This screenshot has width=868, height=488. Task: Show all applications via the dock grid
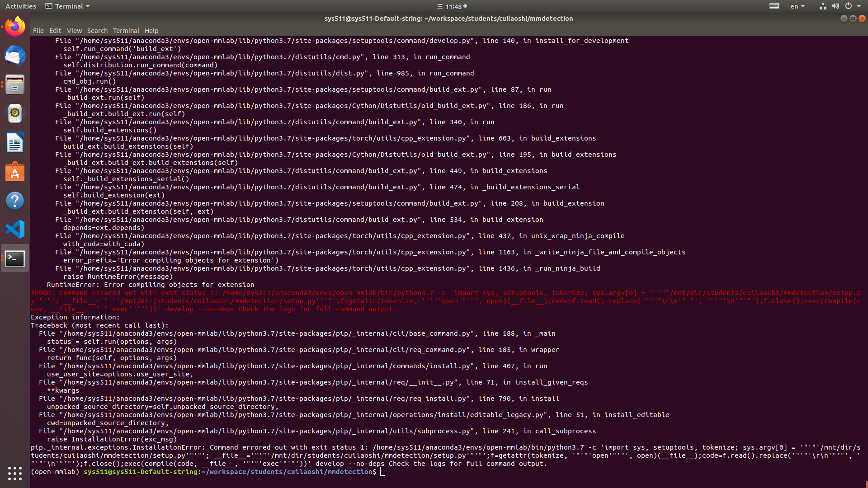pos(15,473)
